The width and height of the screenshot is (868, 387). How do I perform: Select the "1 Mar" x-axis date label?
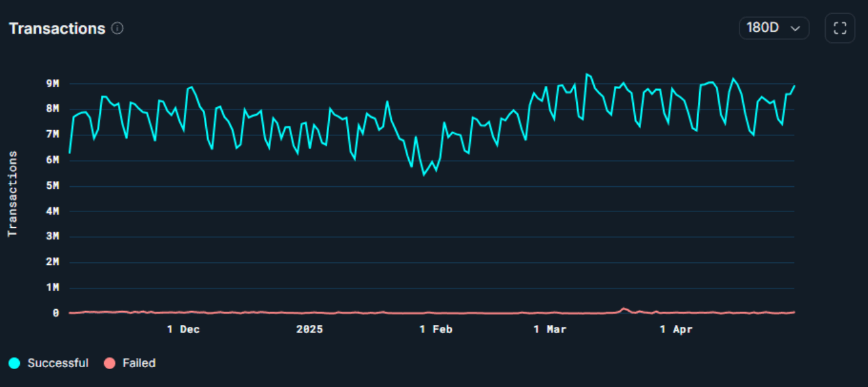coord(550,329)
